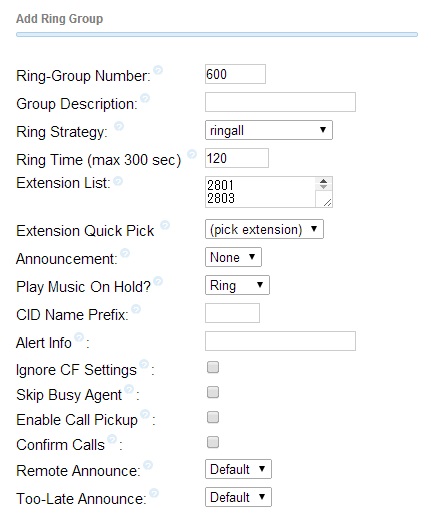The image size is (431, 518).
Task: Expand the Too-Late Announce dropdown
Action: (238, 497)
